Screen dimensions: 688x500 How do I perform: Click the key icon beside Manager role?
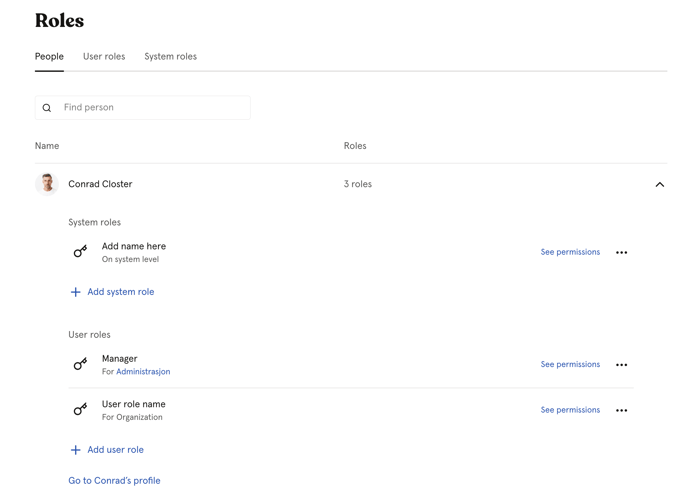(x=80, y=364)
